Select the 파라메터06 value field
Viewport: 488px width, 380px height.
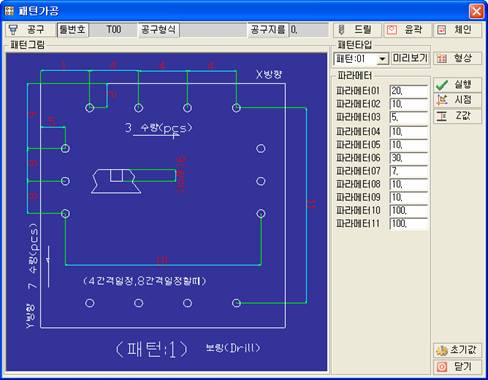[408, 158]
